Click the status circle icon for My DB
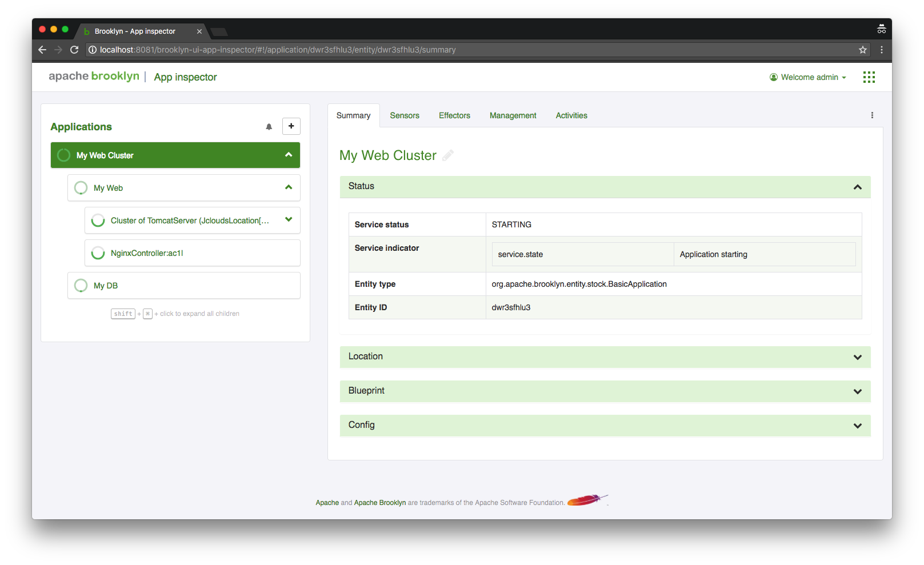Image resolution: width=924 pixels, height=565 pixels. click(81, 286)
